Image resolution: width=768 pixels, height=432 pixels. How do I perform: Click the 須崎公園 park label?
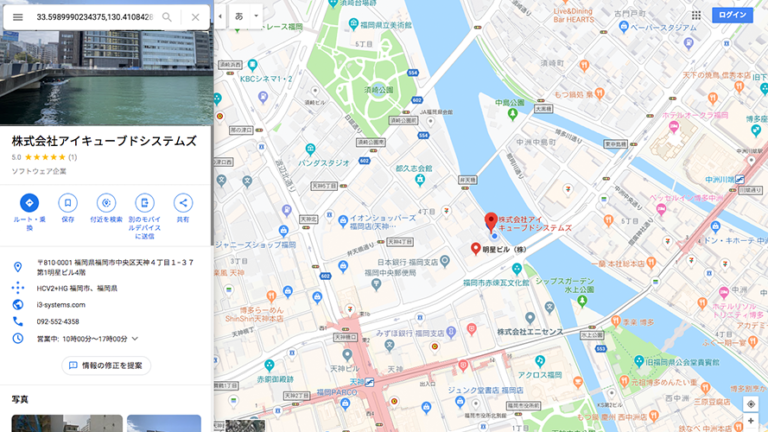379,90
